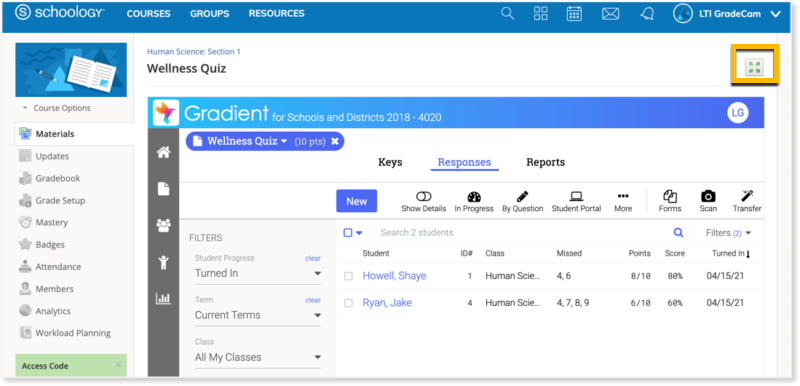Expand Course Options

57,108
